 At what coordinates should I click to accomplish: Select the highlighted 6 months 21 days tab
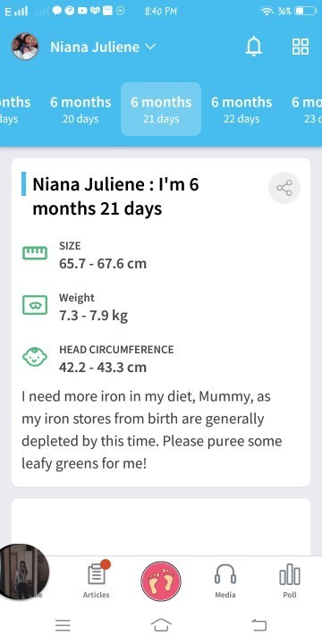pyautogui.click(x=161, y=109)
